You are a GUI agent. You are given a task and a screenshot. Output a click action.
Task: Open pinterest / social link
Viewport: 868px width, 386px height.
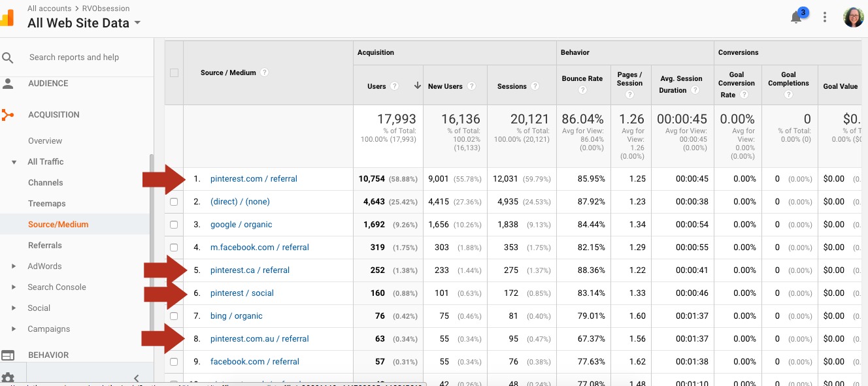[x=242, y=293]
